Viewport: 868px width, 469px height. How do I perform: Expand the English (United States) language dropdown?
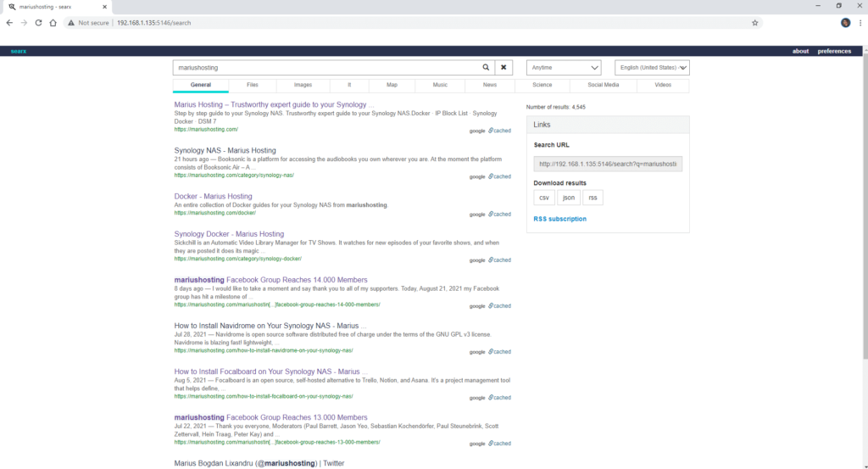click(652, 68)
